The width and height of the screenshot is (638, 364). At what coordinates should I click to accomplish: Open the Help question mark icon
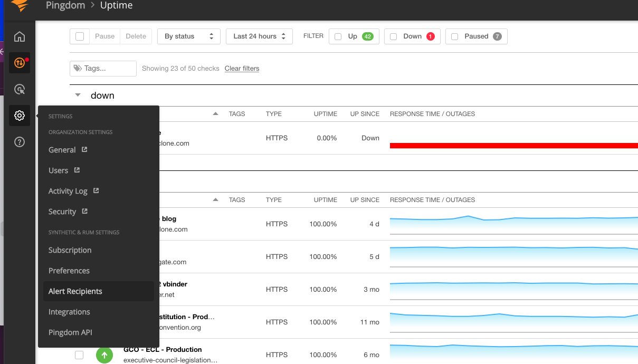click(x=20, y=142)
